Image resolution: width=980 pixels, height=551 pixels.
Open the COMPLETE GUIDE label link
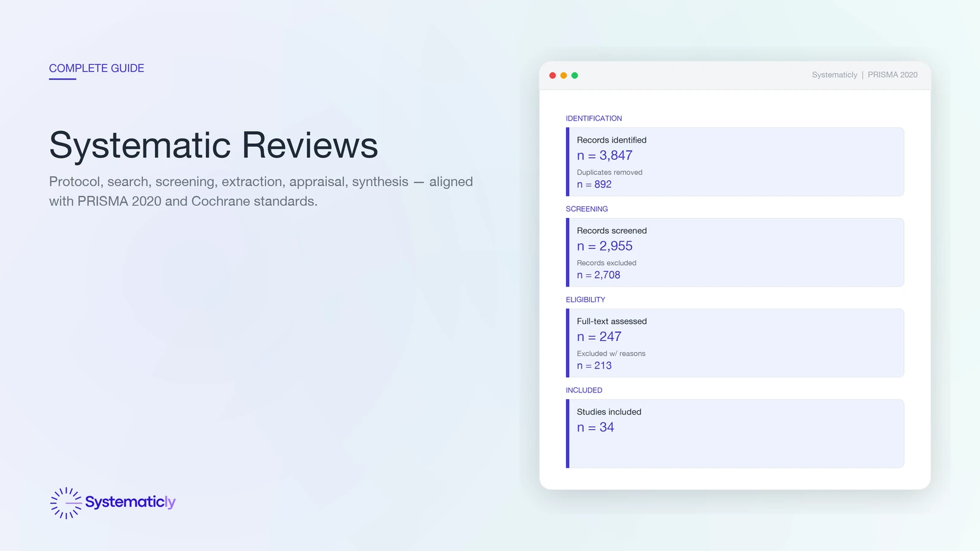tap(96, 68)
